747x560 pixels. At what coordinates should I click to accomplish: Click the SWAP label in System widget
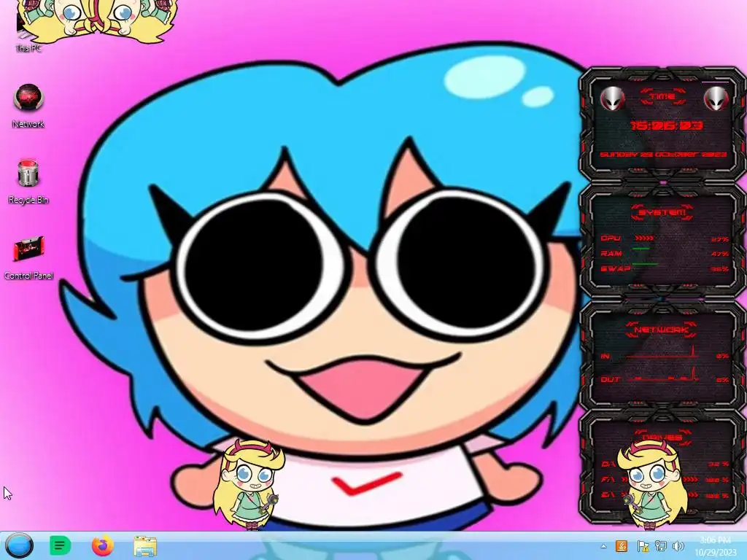[616, 268]
